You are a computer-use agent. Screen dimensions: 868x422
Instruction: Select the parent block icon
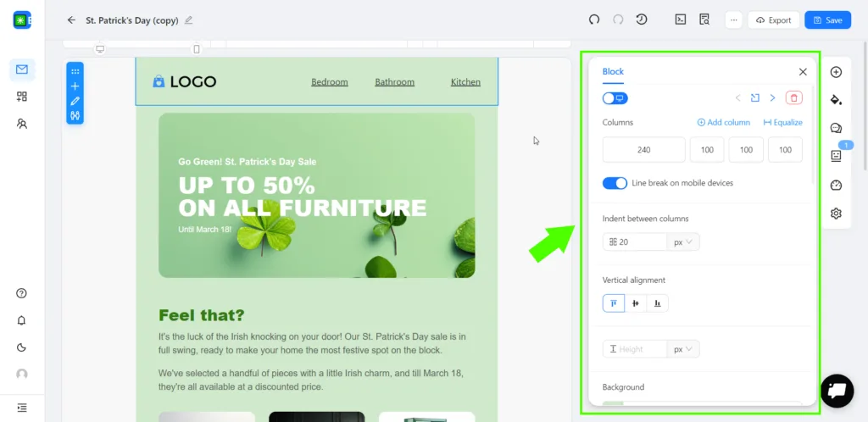pyautogui.click(x=755, y=98)
